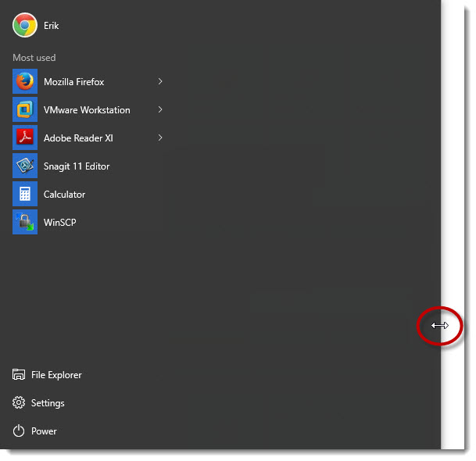The width and height of the screenshot is (476, 461).
Task: Click the Settings gear icon
Action: click(x=19, y=402)
